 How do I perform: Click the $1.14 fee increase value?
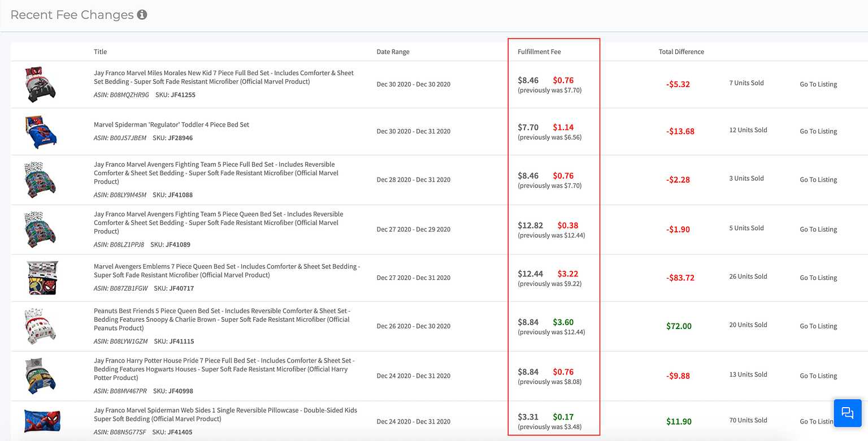pos(563,127)
